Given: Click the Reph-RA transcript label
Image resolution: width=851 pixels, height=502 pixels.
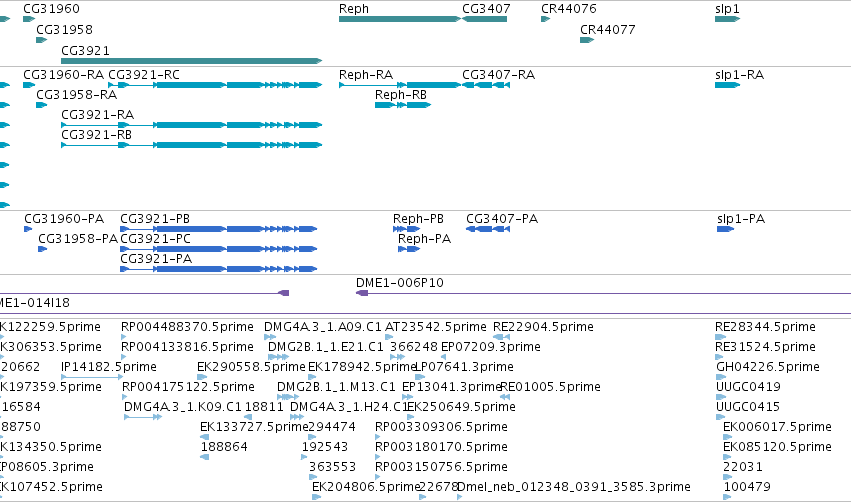Looking at the screenshot, I should [x=366, y=74].
